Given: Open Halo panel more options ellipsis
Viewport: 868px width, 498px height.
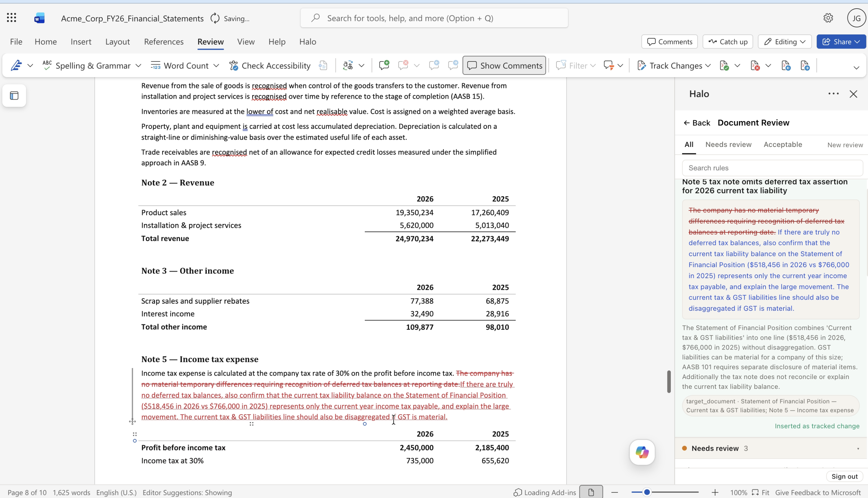Looking at the screenshot, I should pos(833,94).
